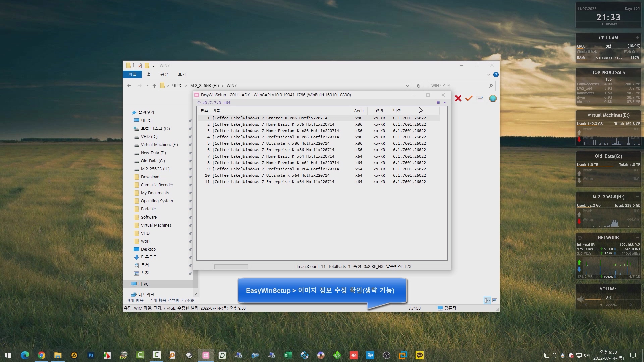Open KakaoTalk from the taskbar
This screenshot has width=644, height=362.
click(420, 355)
